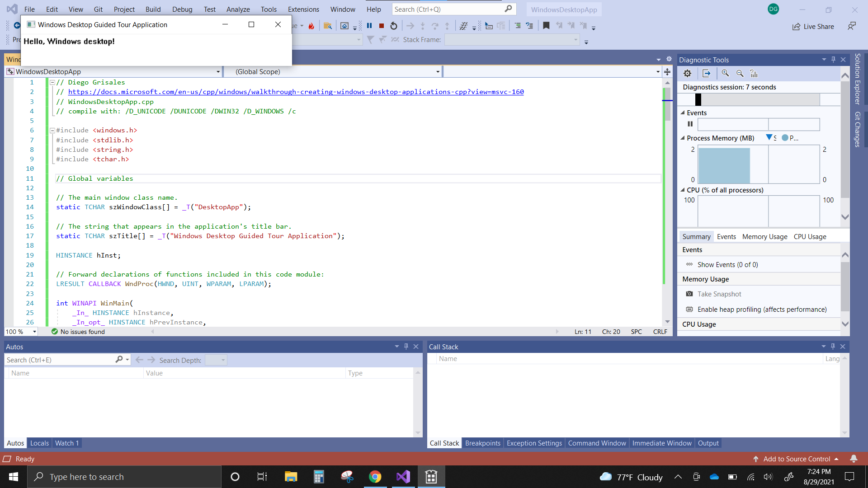Pause the Events timeline track
The image size is (868, 488).
[690, 124]
